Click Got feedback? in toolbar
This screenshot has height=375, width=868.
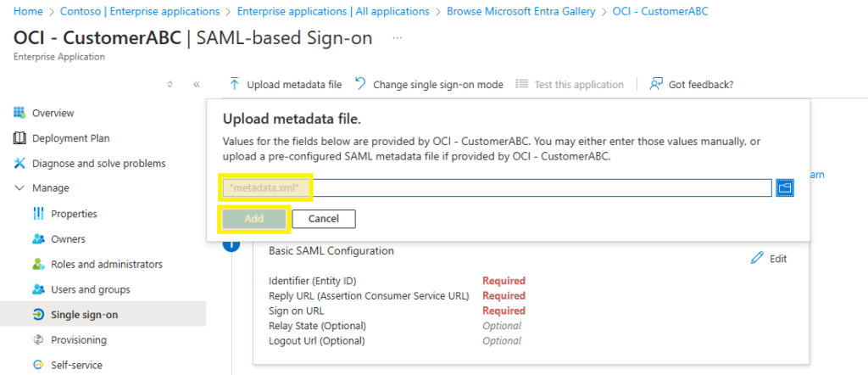[692, 84]
